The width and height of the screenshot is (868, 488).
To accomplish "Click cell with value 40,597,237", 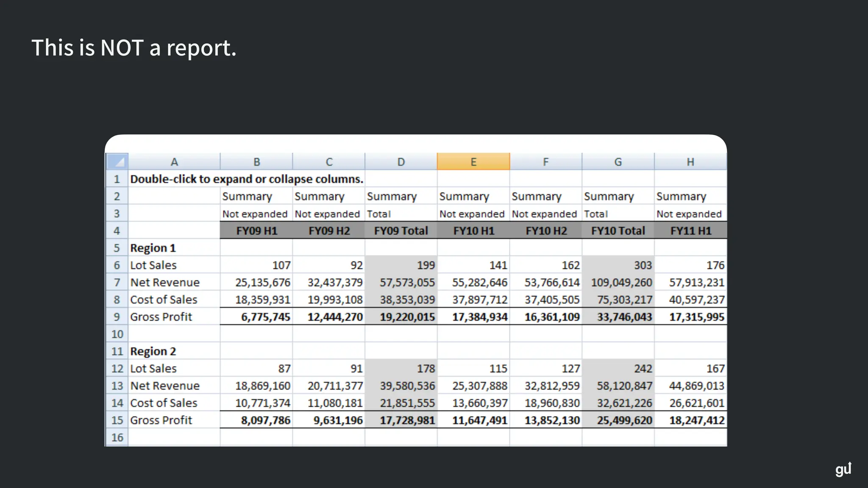I will 690,299.
